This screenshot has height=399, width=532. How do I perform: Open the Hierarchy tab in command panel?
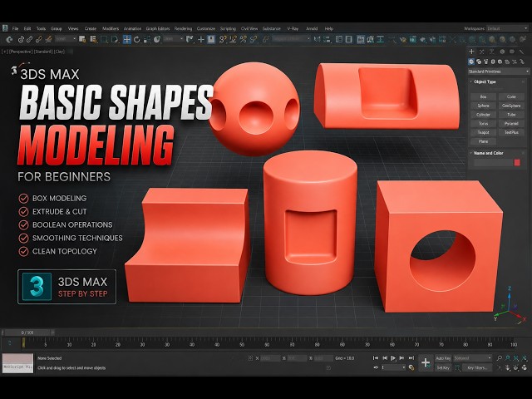pyautogui.click(x=491, y=52)
